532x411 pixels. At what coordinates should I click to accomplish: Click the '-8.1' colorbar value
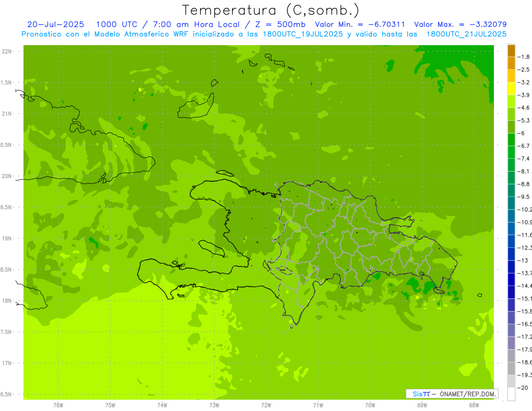[x=524, y=171]
